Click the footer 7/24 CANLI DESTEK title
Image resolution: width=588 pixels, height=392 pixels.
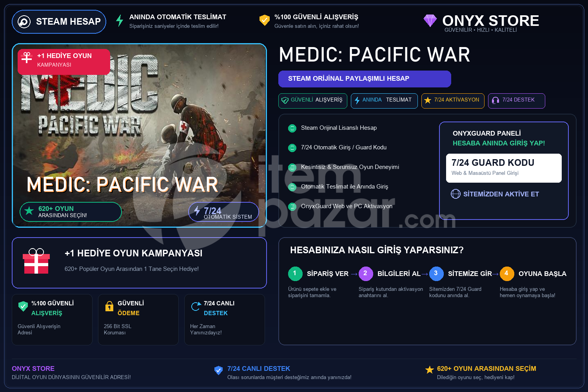pos(259,368)
